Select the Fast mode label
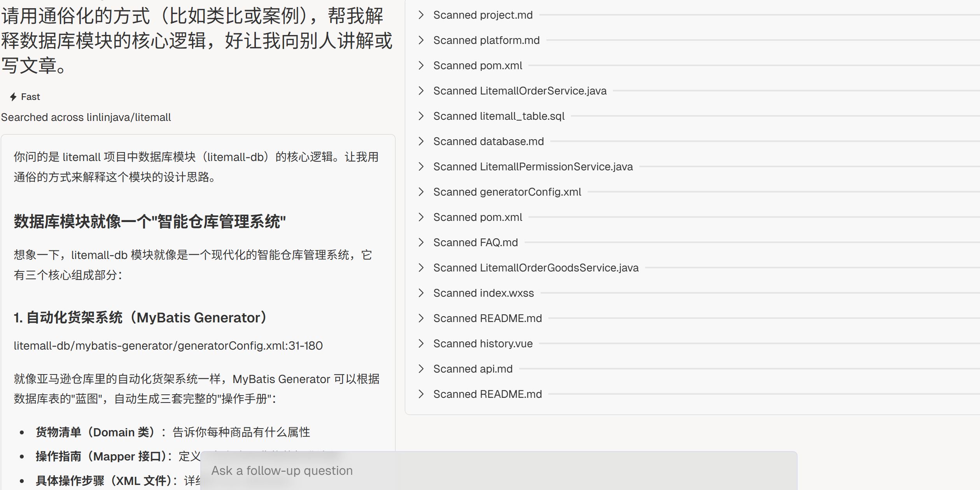 pyautogui.click(x=30, y=97)
